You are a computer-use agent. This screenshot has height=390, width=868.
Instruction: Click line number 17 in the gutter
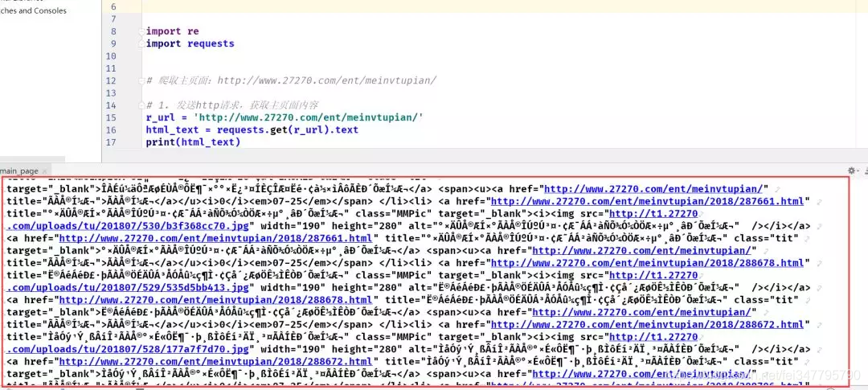pyautogui.click(x=110, y=142)
